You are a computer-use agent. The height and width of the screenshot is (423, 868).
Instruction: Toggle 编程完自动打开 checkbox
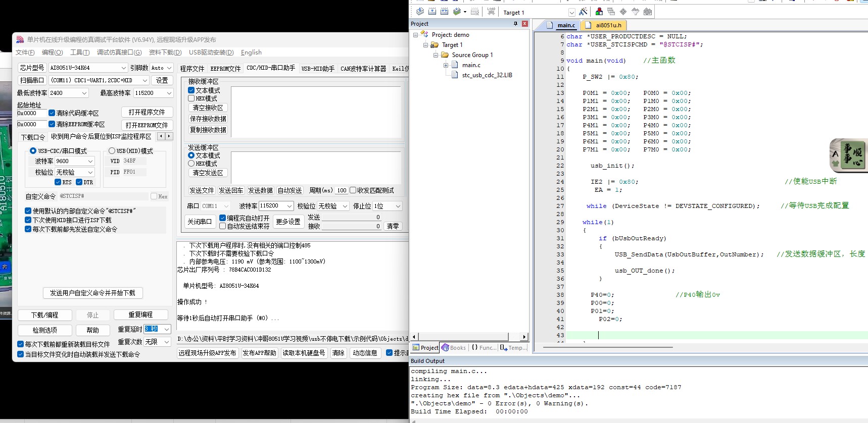[x=222, y=218]
